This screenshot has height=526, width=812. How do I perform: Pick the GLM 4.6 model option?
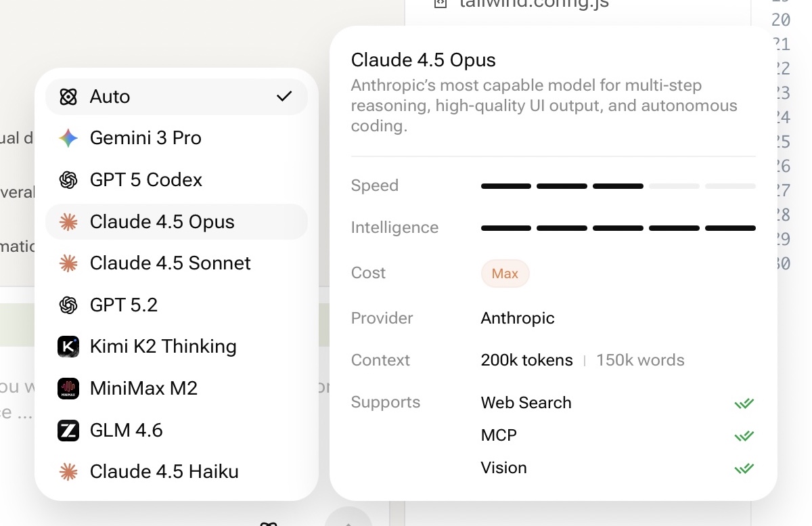(127, 431)
